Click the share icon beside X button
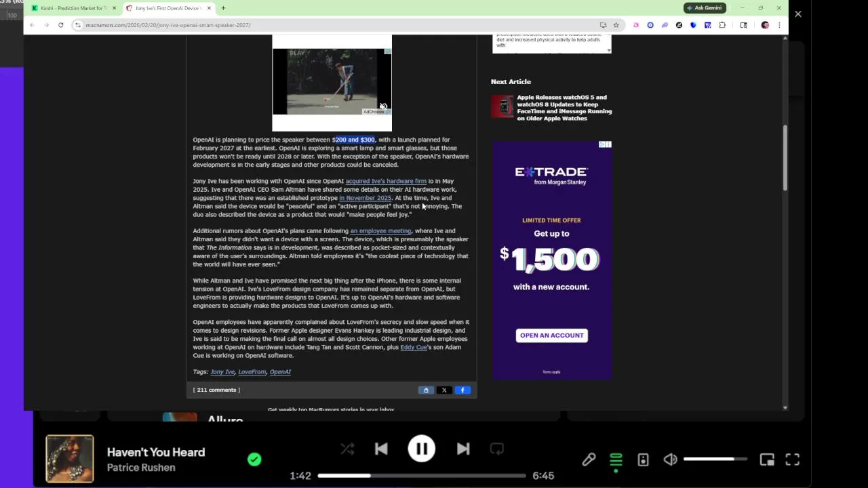Image resolution: width=868 pixels, height=488 pixels. click(426, 390)
